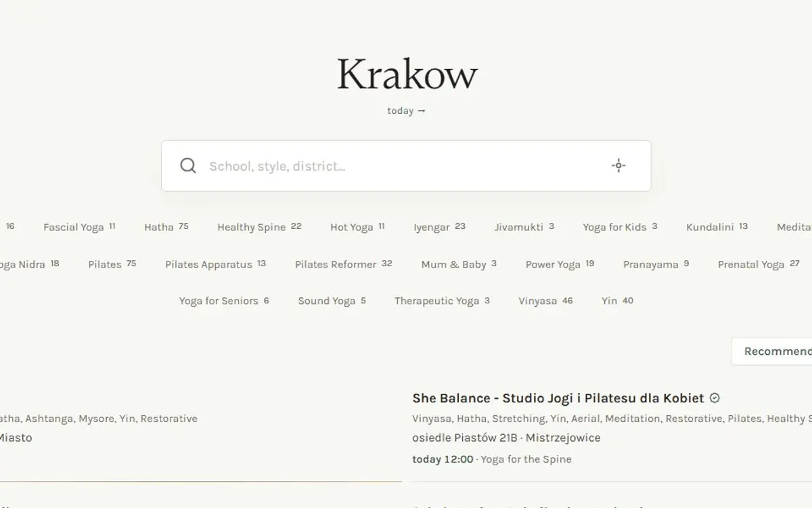Screen dimensions: 812x508
Task: Filter by Prenatal Yoga
Action: tap(759, 264)
